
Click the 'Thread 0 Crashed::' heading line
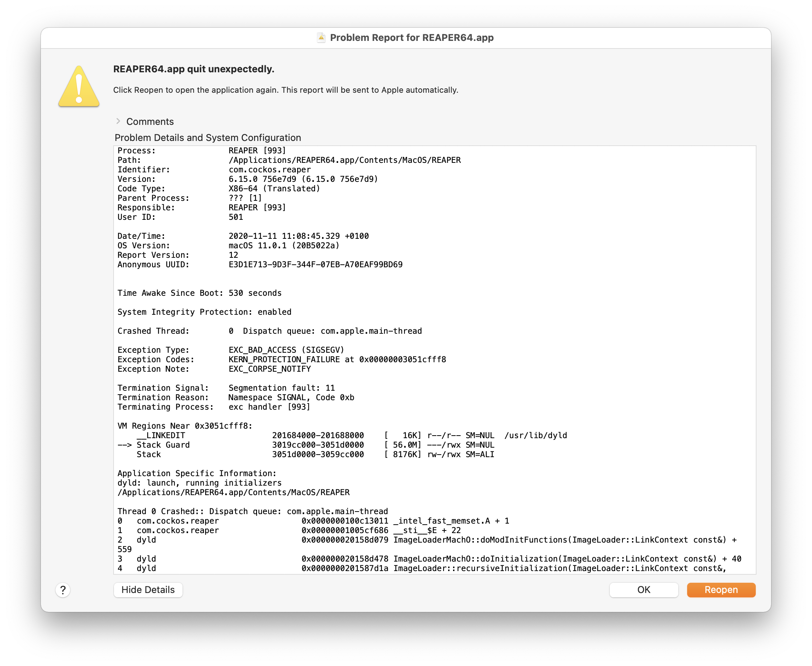pos(253,512)
